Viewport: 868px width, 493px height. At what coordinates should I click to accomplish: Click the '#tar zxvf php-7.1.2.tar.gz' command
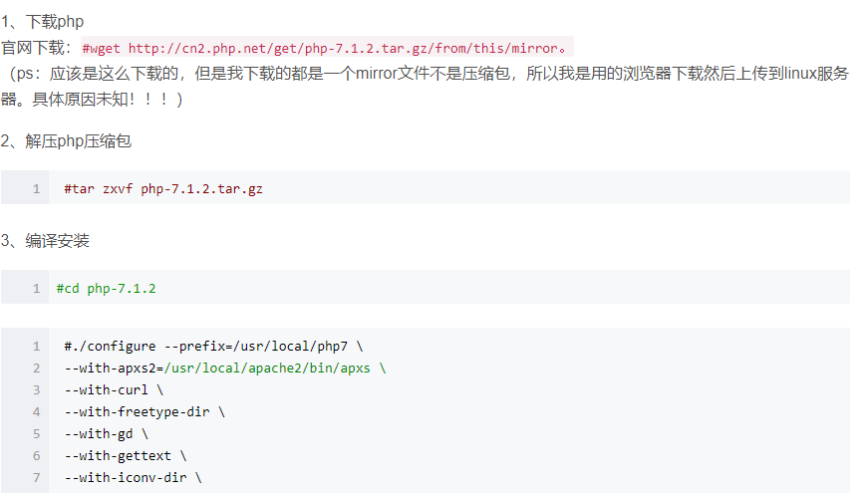pyautogui.click(x=163, y=188)
